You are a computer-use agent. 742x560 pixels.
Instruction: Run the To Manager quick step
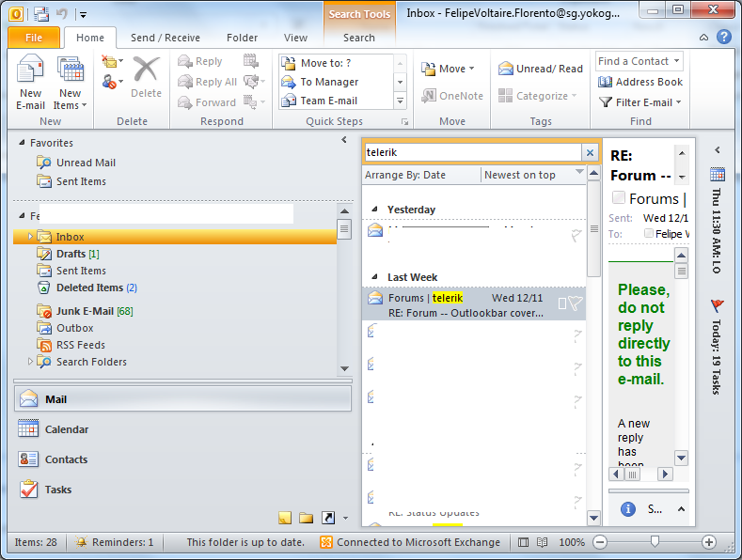(x=336, y=82)
